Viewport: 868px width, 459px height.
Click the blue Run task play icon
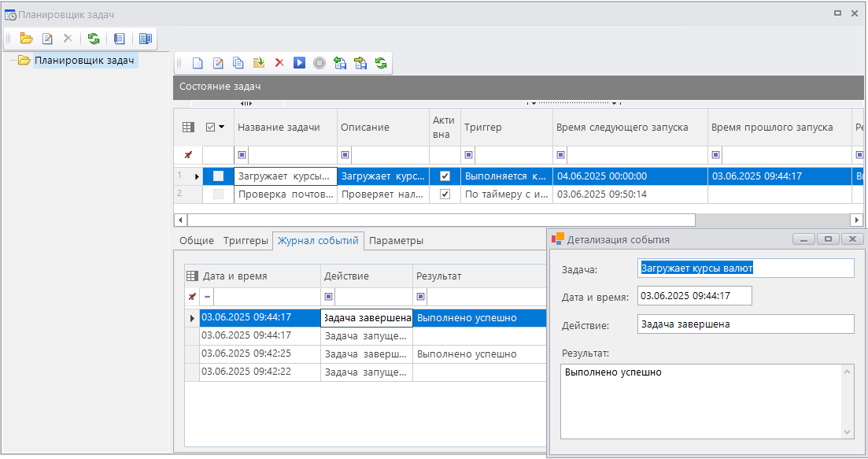(299, 63)
